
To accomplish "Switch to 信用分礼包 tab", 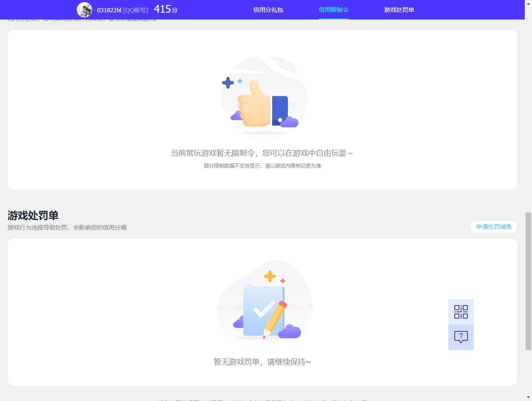I will (x=268, y=10).
